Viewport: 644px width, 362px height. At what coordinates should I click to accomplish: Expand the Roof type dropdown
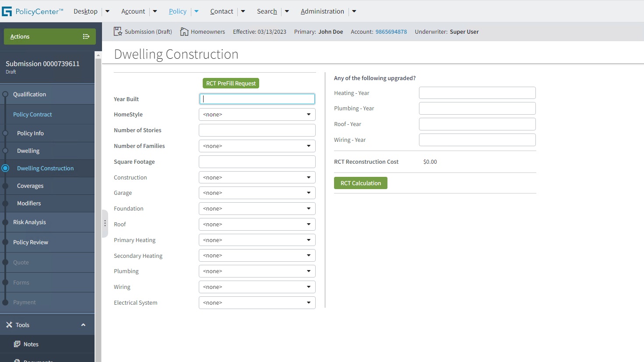pyautogui.click(x=257, y=225)
